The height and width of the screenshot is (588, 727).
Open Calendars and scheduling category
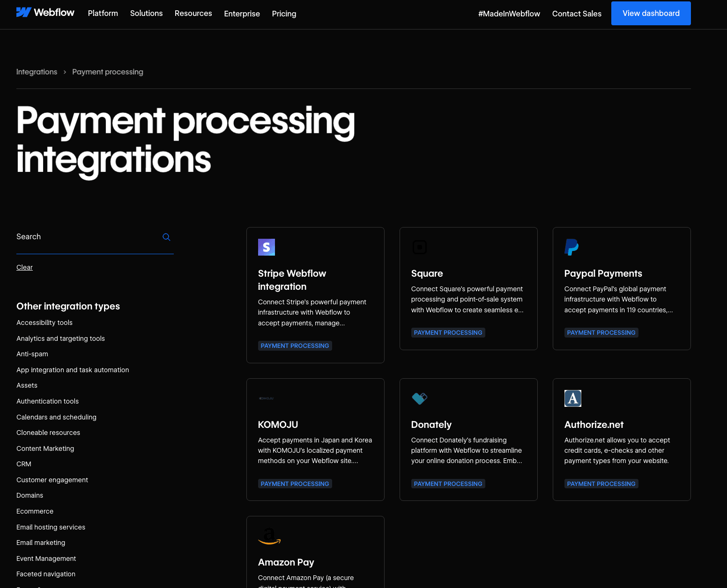coord(56,417)
